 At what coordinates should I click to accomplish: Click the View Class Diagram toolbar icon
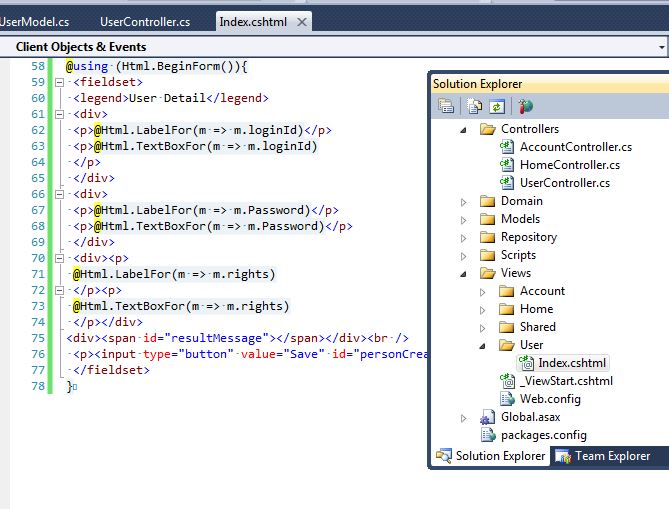526,106
